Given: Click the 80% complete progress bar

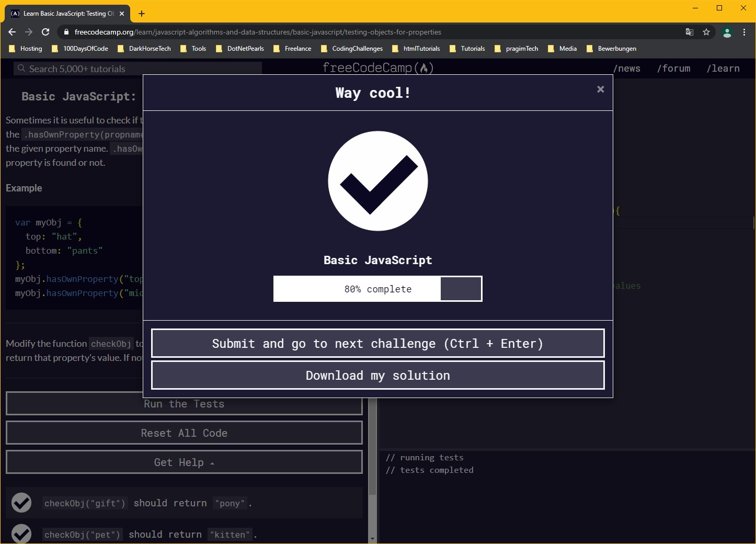Looking at the screenshot, I should point(377,289).
